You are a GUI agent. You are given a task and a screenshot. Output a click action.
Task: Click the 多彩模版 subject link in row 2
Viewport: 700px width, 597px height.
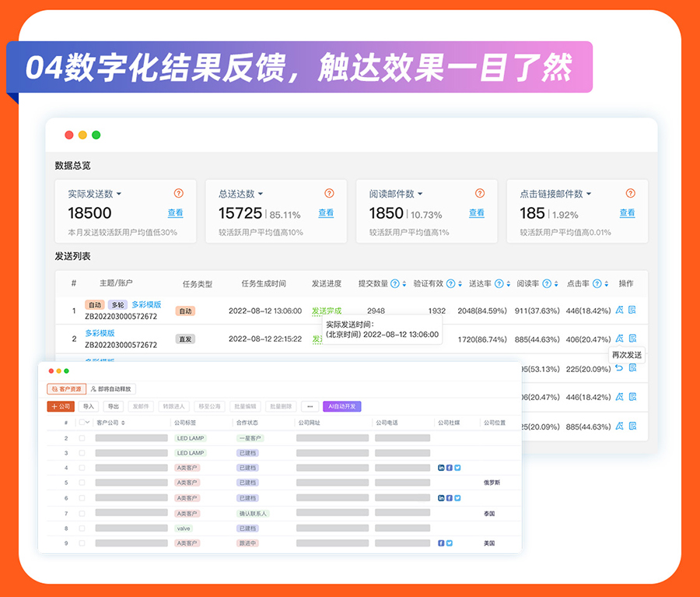click(100, 333)
